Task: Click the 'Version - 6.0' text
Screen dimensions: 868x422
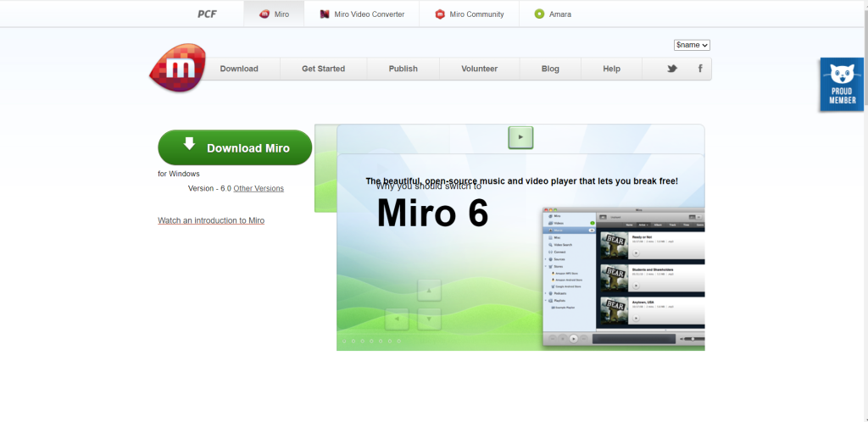Action: (210, 189)
